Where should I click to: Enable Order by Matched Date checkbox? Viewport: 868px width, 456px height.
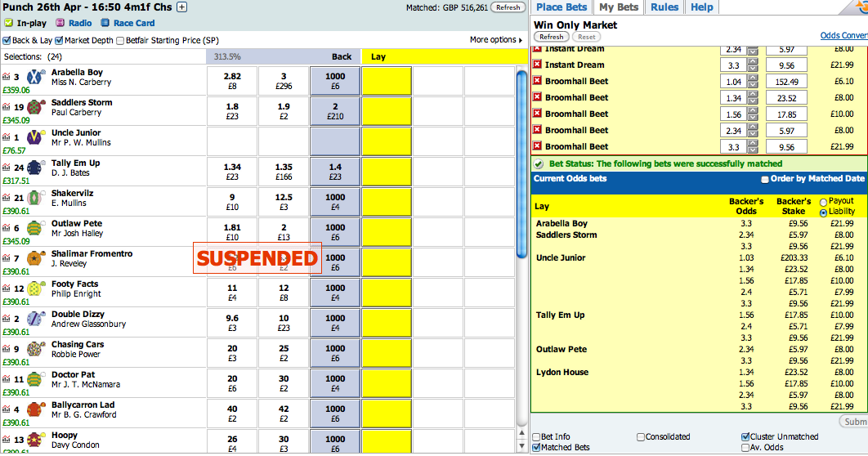764,179
